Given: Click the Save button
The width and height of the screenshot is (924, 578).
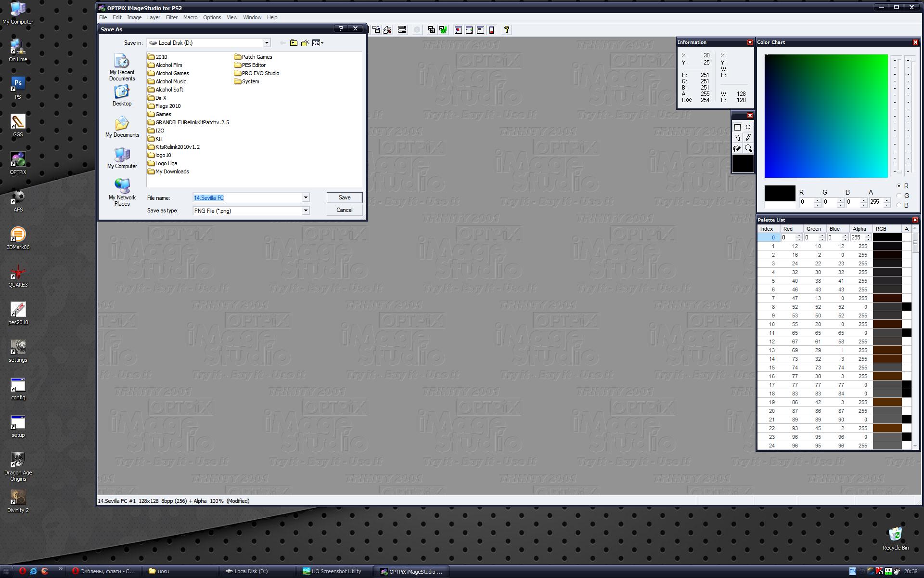Looking at the screenshot, I should coord(345,197).
